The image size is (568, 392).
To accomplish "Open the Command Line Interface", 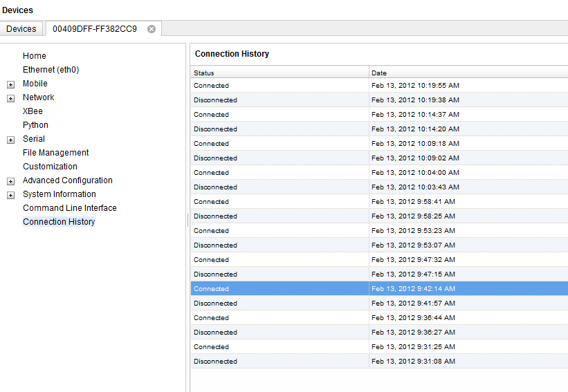I will [x=69, y=208].
